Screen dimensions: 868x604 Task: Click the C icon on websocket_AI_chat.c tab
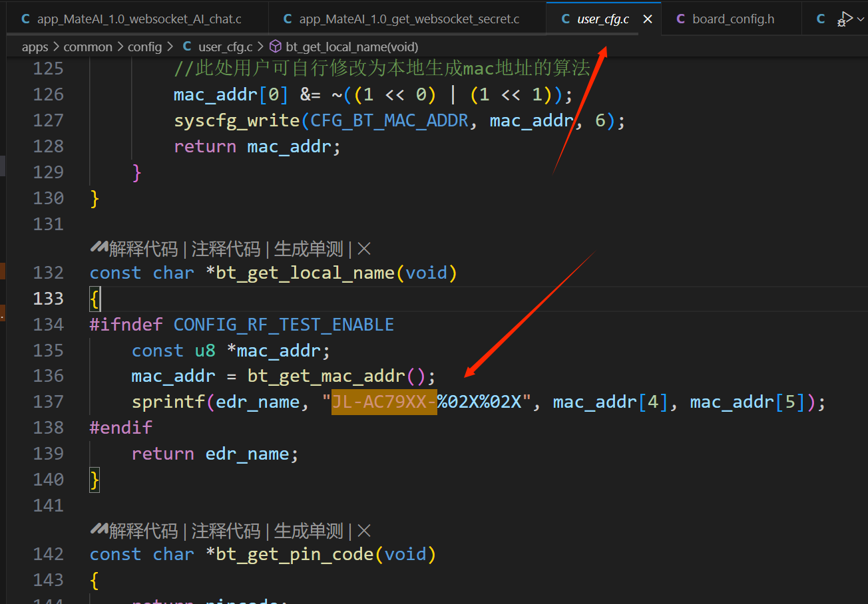tap(25, 19)
